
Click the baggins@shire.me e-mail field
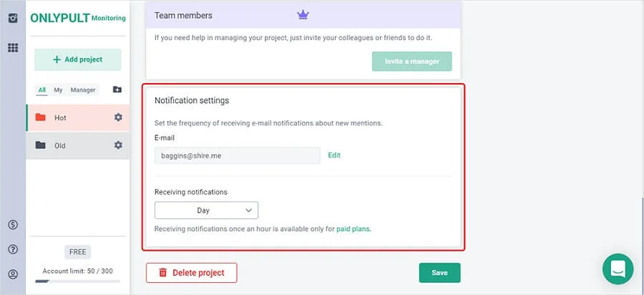click(237, 155)
